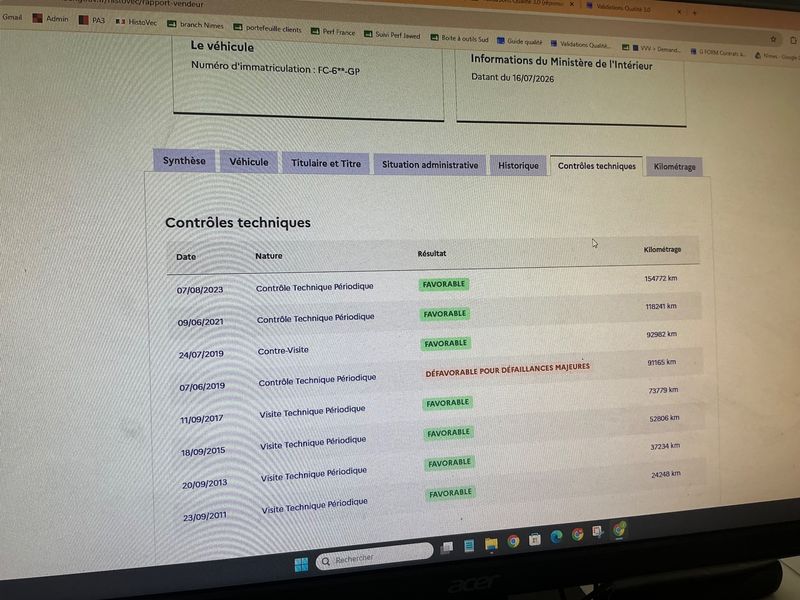Select the Situation administrative tab
Image resolution: width=800 pixels, height=600 pixels.
click(430, 165)
